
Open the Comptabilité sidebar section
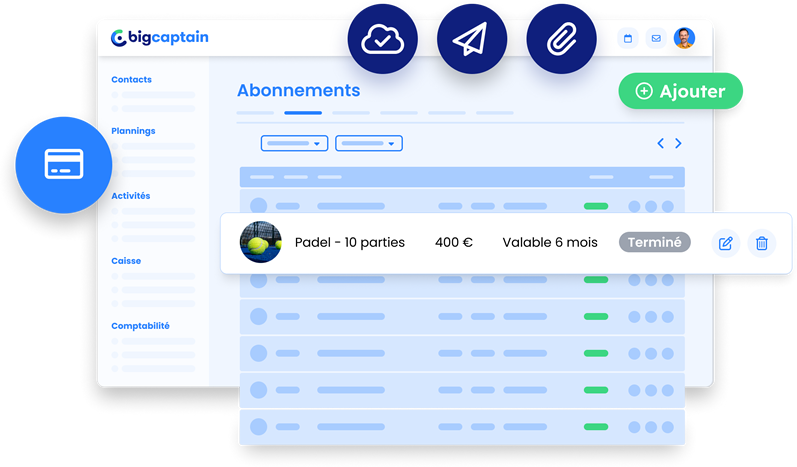click(x=140, y=326)
